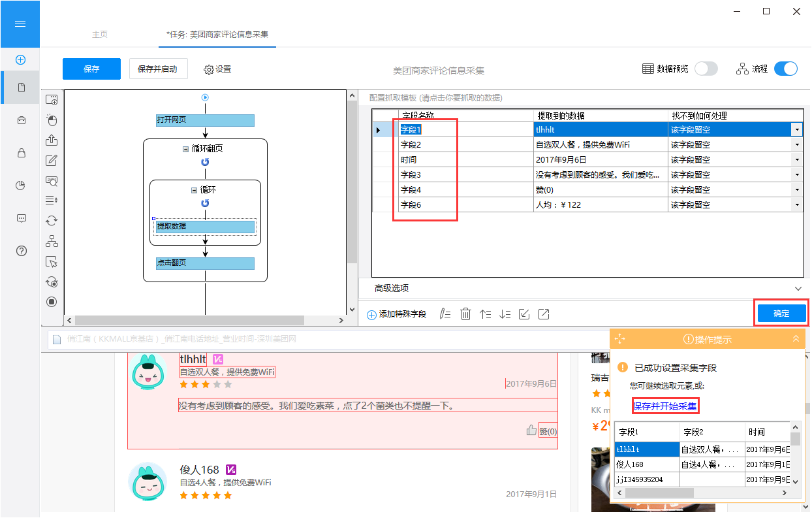Open the briefcase toolbox icon in sidebar

[x=22, y=120]
